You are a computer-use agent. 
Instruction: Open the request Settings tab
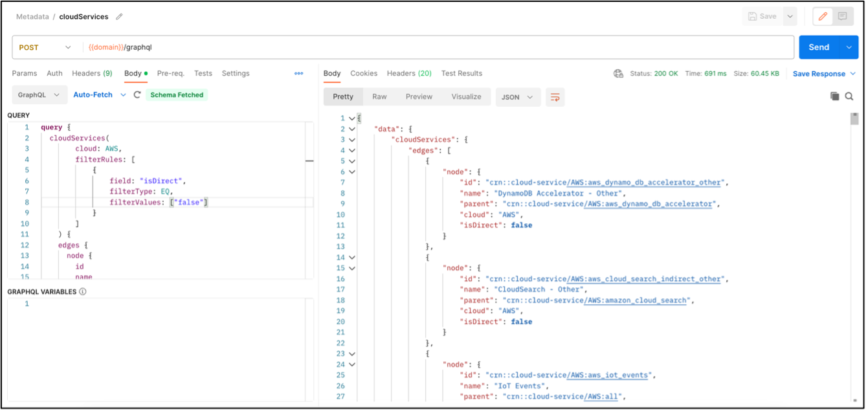tap(236, 73)
